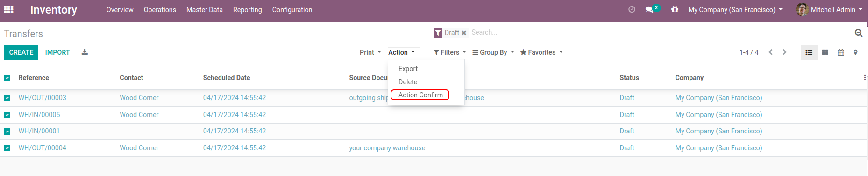Choose Delete in the Action menu
The image size is (868, 176).
(x=408, y=82)
